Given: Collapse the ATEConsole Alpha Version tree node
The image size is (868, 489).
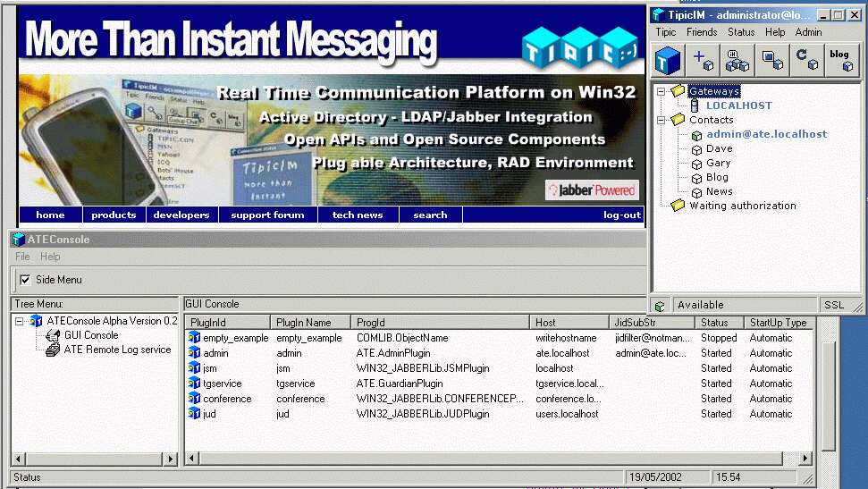Looking at the screenshot, I should point(19,321).
